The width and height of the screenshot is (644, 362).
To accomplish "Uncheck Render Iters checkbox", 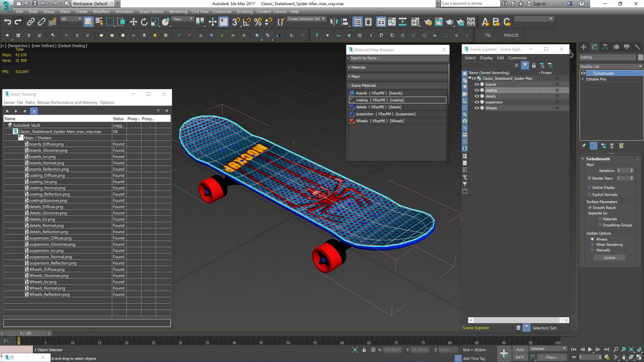I will click(x=589, y=178).
